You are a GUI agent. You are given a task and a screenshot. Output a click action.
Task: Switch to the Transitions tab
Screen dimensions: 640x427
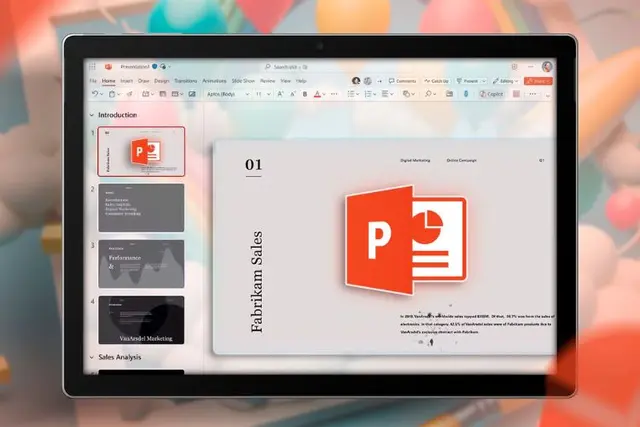[186, 81]
